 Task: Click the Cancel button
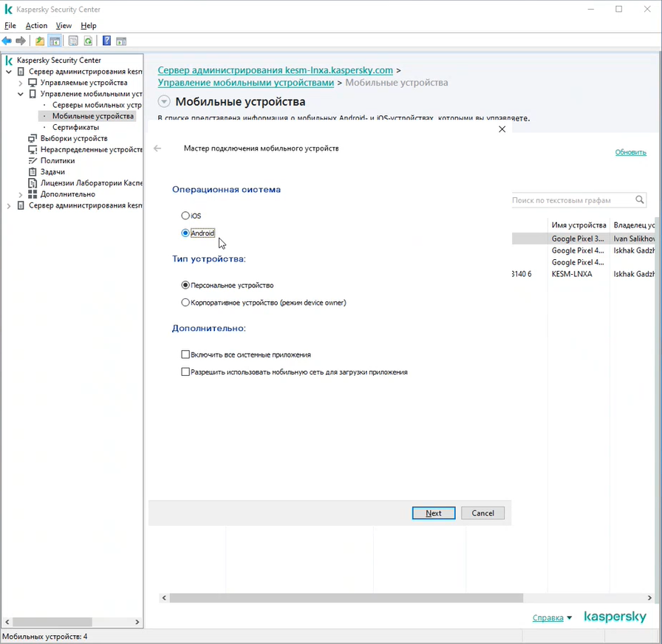tap(482, 513)
